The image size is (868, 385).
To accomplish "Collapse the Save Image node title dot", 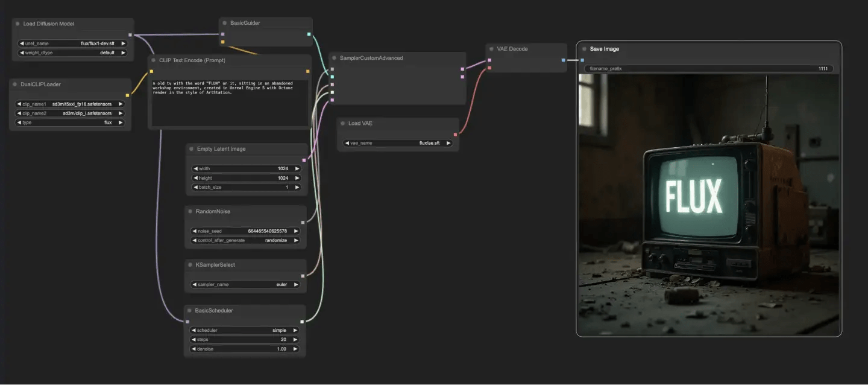I will tap(584, 49).
